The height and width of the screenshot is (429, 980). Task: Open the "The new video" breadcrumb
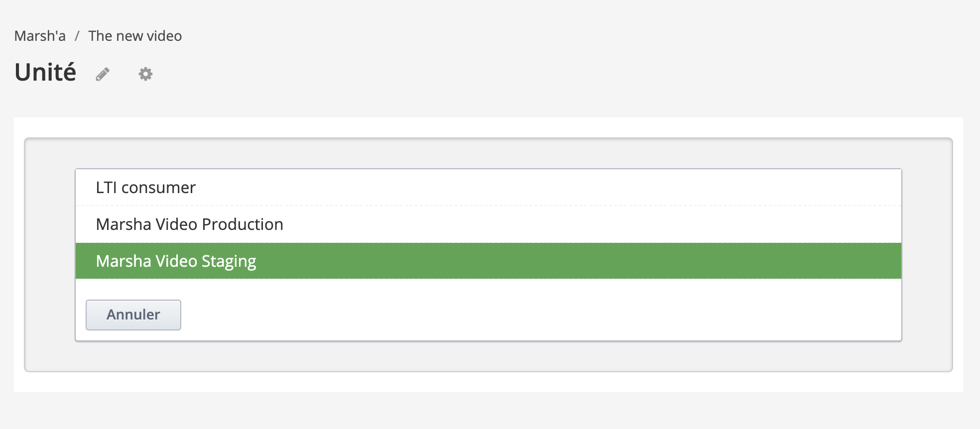(135, 36)
